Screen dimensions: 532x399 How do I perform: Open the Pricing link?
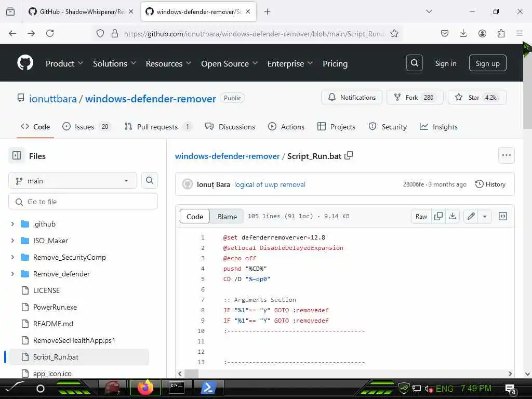(335, 63)
